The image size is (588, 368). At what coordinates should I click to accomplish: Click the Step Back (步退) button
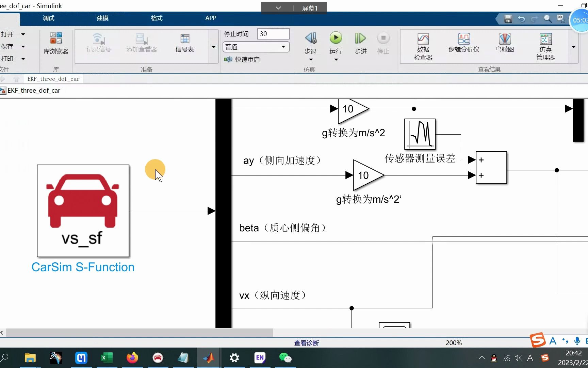tap(310, 43)
